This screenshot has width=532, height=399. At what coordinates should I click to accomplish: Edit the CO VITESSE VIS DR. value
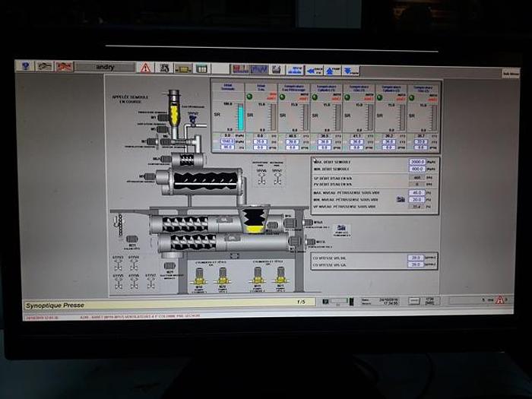pyautogui.click(x=416, y=258)
